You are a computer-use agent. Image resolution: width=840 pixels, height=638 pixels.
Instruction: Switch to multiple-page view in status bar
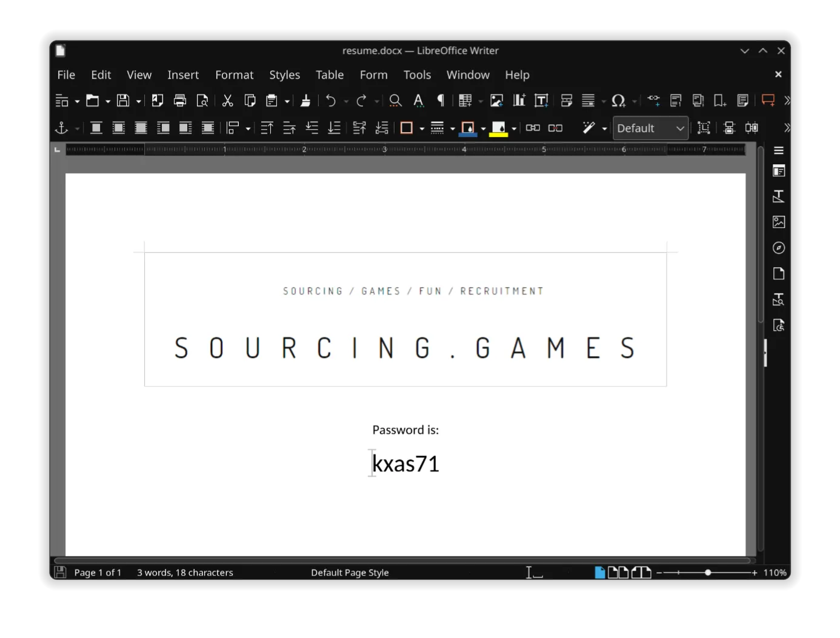pyautogui.click(x=618, y=573)
